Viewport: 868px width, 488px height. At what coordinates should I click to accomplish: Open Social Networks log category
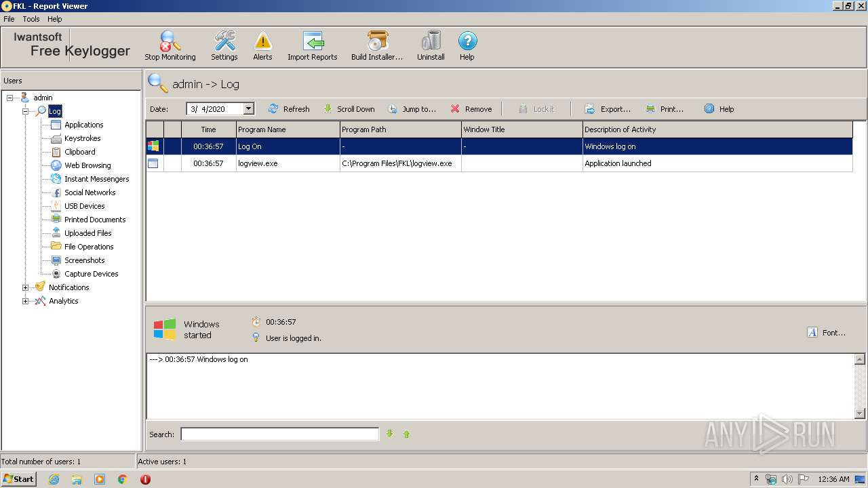(x=90, y=192)
